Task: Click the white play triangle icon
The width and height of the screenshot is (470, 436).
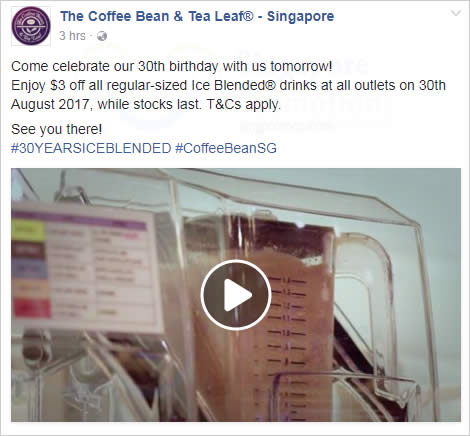Action: pyautogui.click(x=237, y=295)
